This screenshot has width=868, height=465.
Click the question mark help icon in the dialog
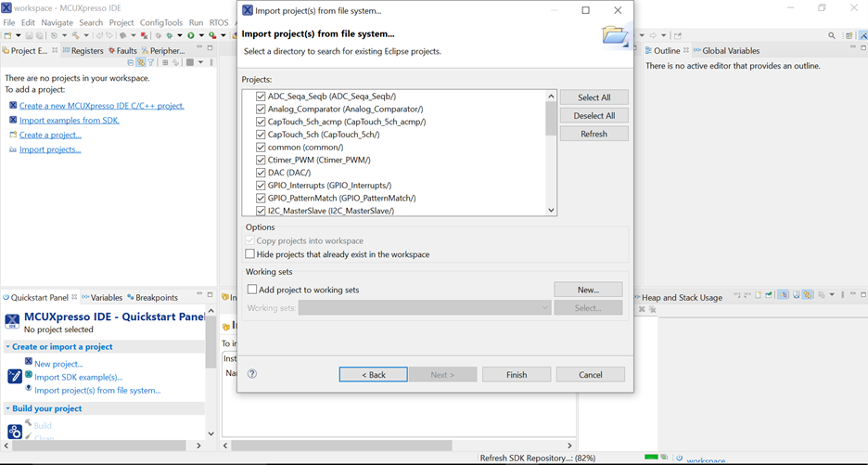click(x=252, y=373)
